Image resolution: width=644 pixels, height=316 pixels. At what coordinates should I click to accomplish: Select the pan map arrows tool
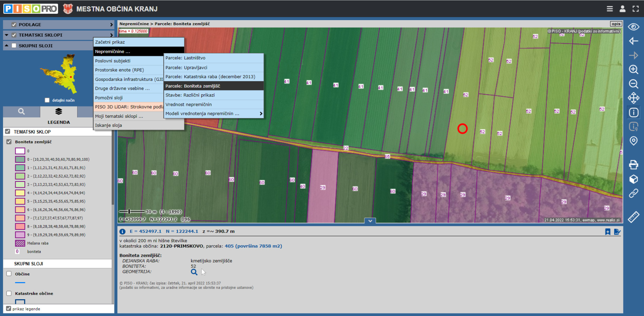(x=633, y=98)
